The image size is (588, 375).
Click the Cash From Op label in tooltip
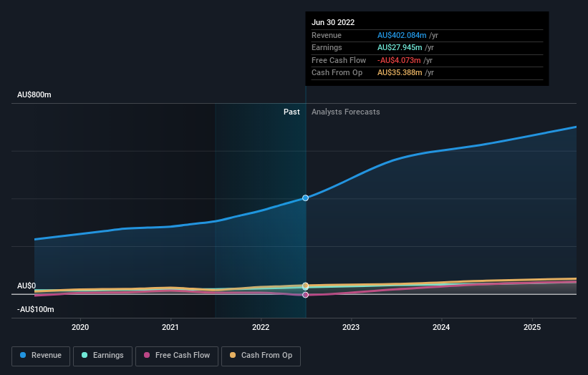pos(337,73)
